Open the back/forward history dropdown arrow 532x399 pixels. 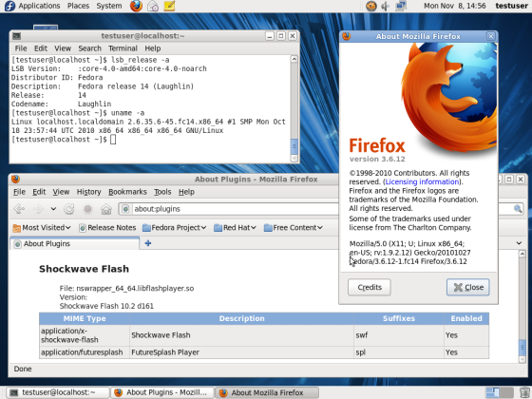click(x=53, y=209)
